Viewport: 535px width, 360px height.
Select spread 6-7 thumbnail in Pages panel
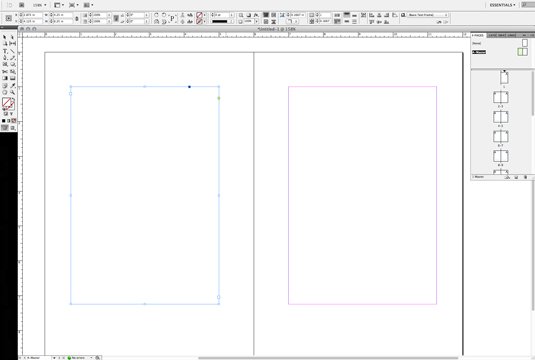tap(501, 136)
